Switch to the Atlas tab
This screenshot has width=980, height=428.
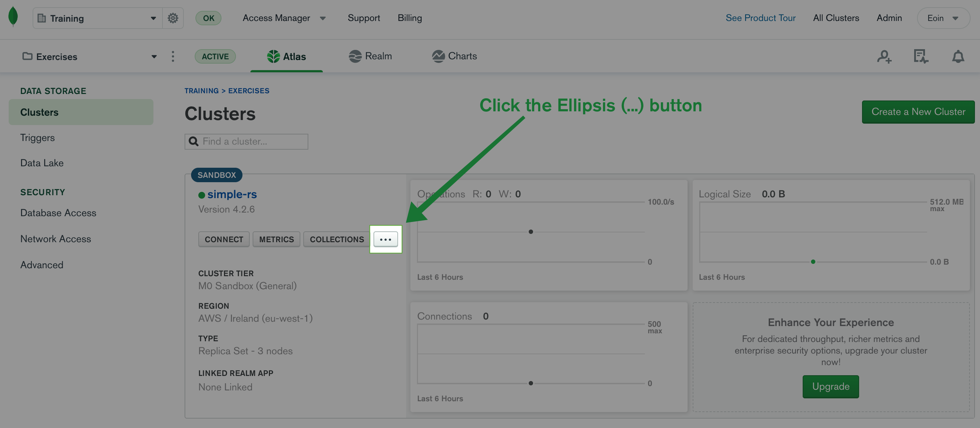click(287, 56)
